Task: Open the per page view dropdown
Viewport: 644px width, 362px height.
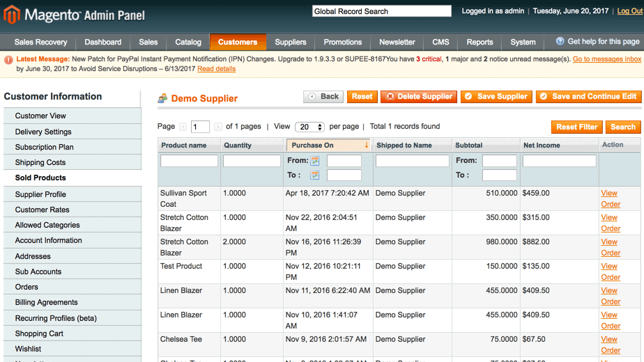Action: click(x=310, y=127)
